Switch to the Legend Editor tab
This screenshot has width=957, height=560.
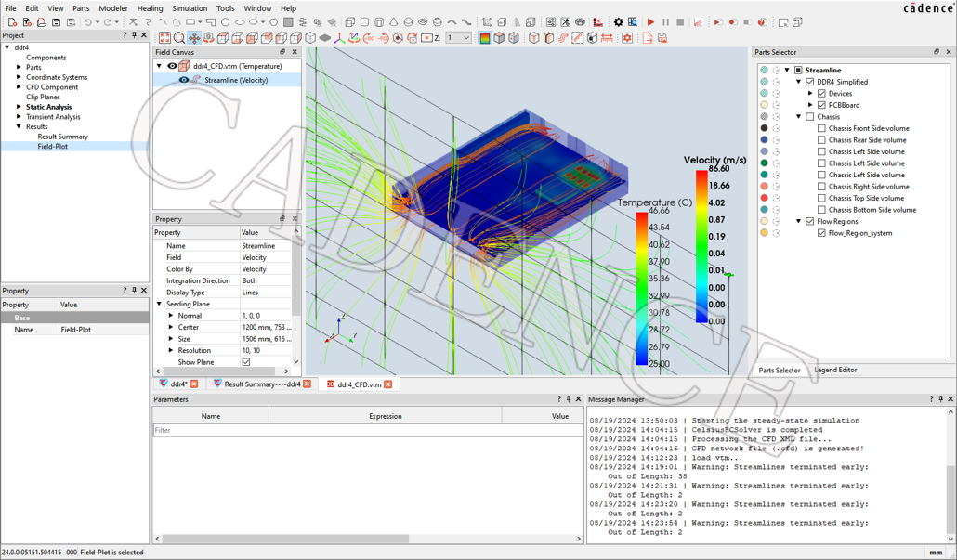tap(835, 370)
